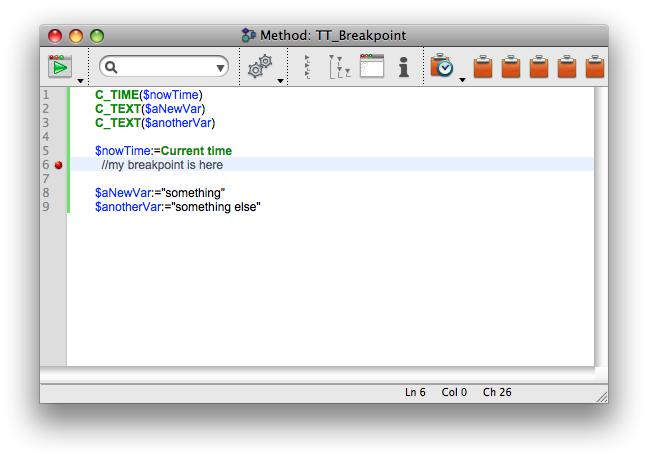The width and height of the screenshot is (648, 458).
Task: Toggle the red breakpoint on line 6
Action: coord(59,165)
